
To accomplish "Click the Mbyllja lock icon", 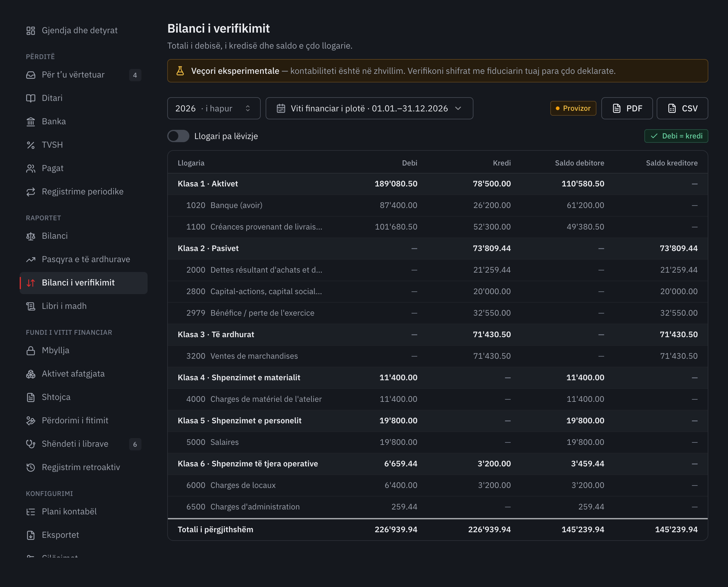I will pyautogui.click(x=31, y=351).
